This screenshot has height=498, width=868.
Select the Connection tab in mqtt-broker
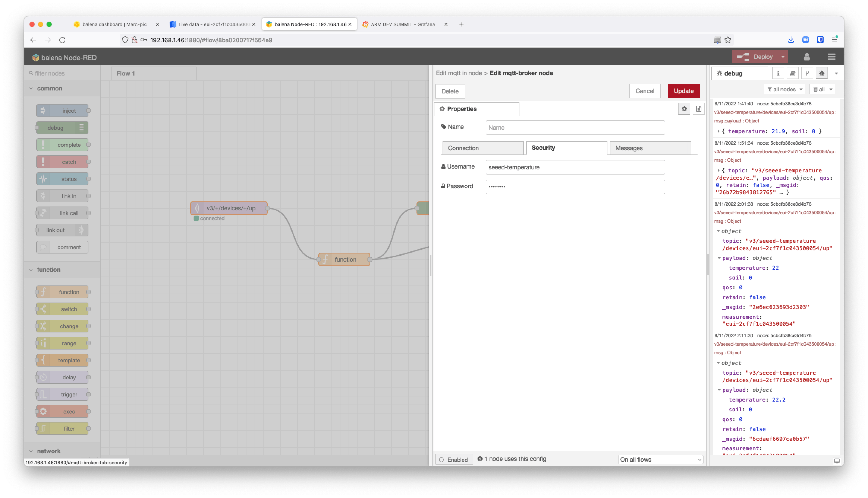pos(464,148)
